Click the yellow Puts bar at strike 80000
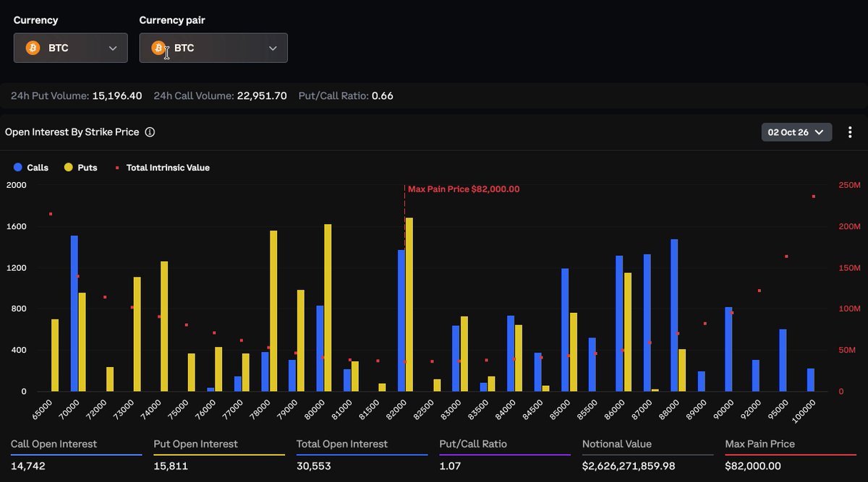 coord(328,308)
